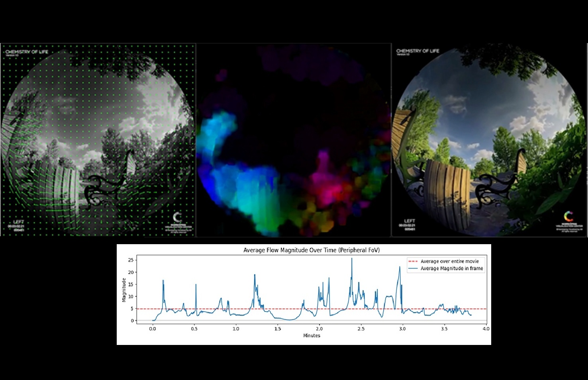
Task: Click x-axis tick label '0.0'
Action: 153,329
